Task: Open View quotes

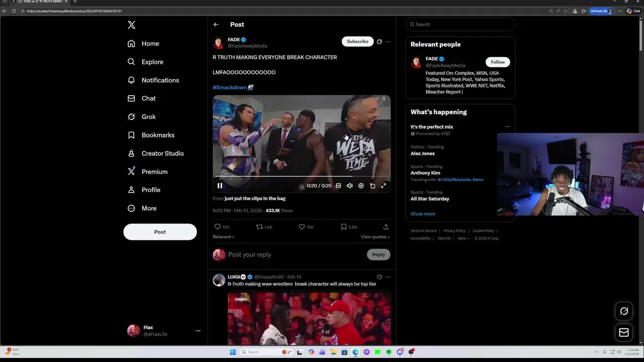Action: point(375,237)
